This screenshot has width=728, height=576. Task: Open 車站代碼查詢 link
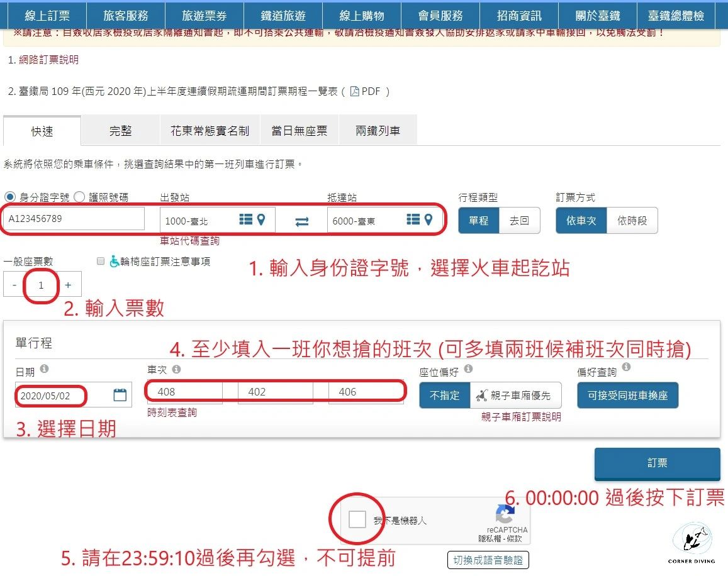[x=189, y=240]
